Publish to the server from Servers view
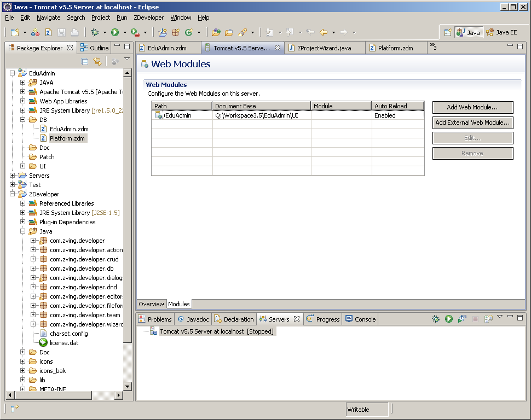531x420 pixels. click(487, 319)
